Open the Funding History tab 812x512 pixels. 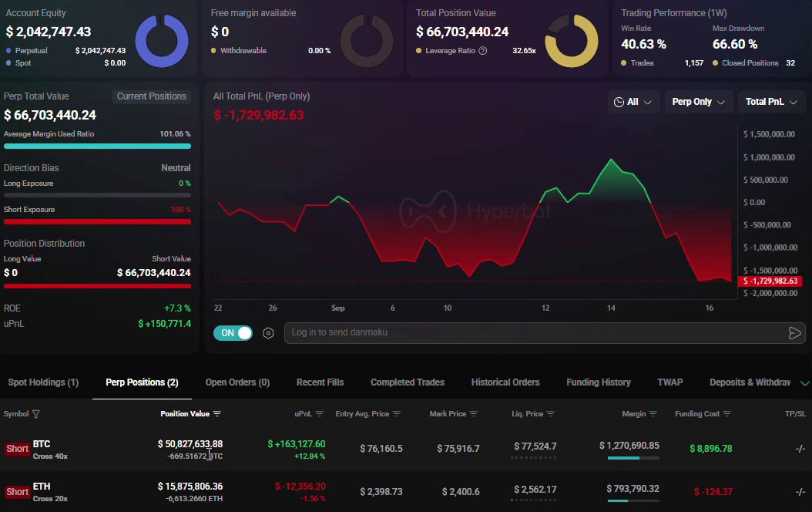[599, 382]
